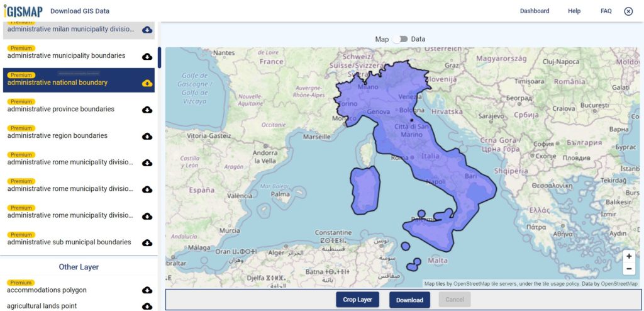This screenshot has width=644, height=311.
Task: Click Download GIS Data header title
Action: pos(80,11)
